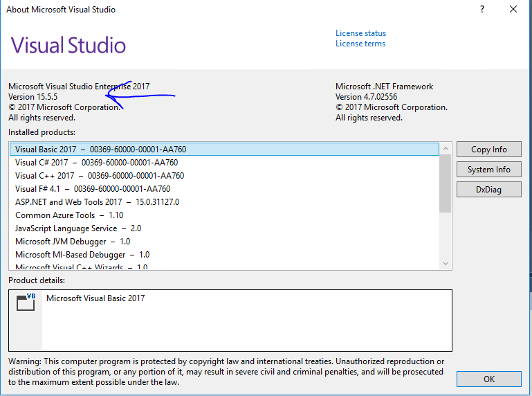Screen dimensions: 532x396
Task: Click the Microsoft Visual Basic 2017 details text
Action: [95, 298]
